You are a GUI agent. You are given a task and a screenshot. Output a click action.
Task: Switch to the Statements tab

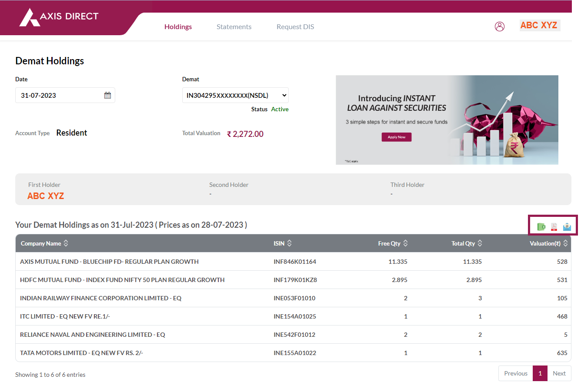coord(234,27)
